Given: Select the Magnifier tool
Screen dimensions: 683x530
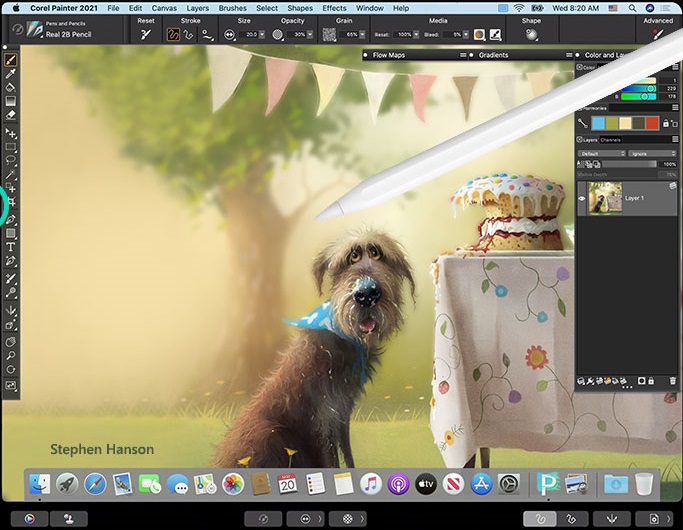Looking at the screenshot, I should [10, 356].
